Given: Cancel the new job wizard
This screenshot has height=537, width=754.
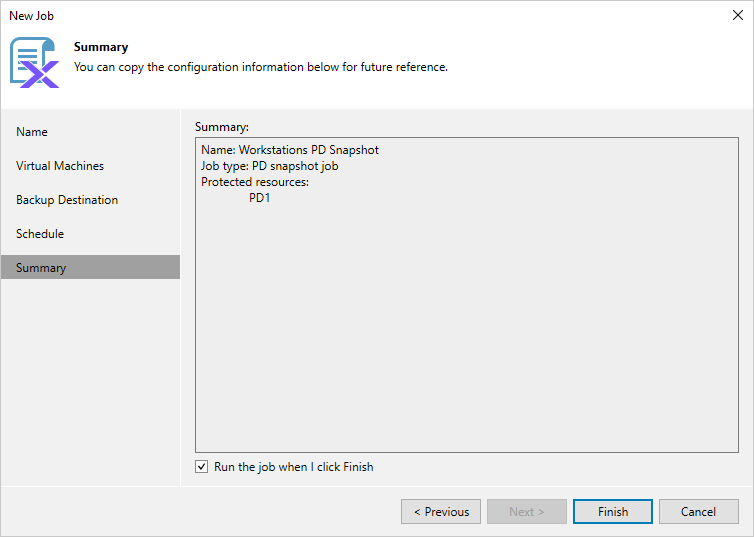Looking at the screenshot, I should click(x=698, y=512).
